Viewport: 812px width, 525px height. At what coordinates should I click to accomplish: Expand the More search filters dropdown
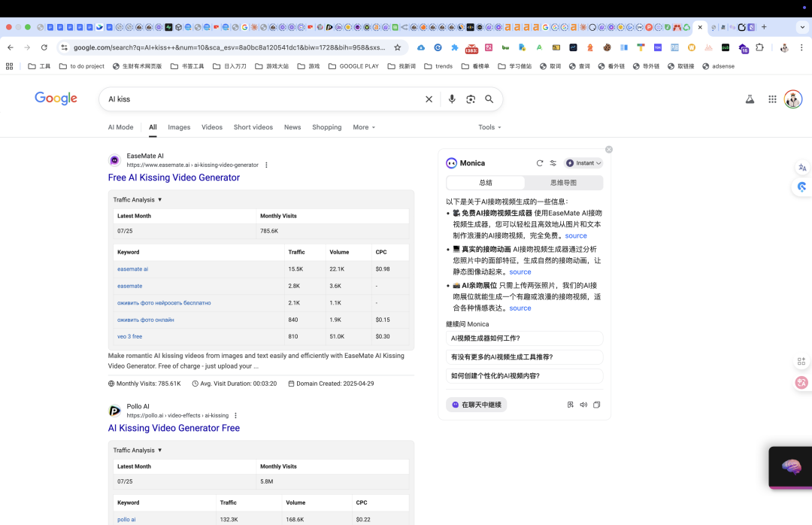364,127
